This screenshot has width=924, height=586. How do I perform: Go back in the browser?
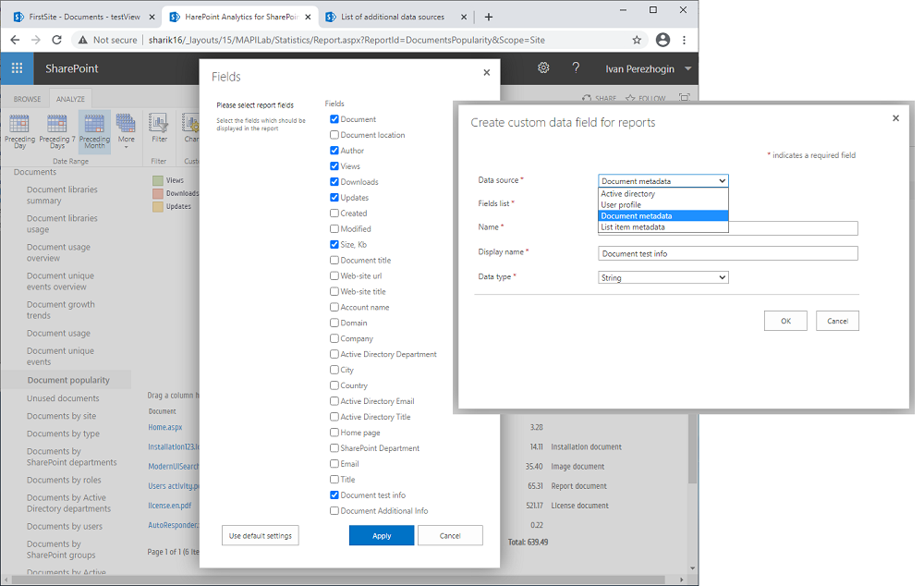16,40
